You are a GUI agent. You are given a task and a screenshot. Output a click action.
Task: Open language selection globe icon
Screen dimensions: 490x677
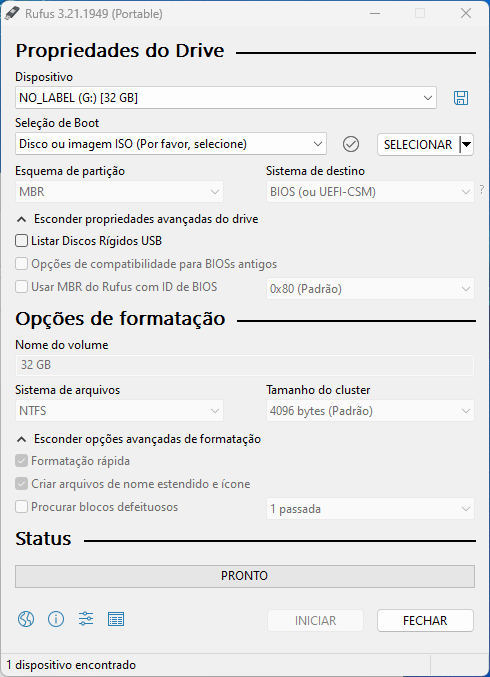click(x=26, y=619)
